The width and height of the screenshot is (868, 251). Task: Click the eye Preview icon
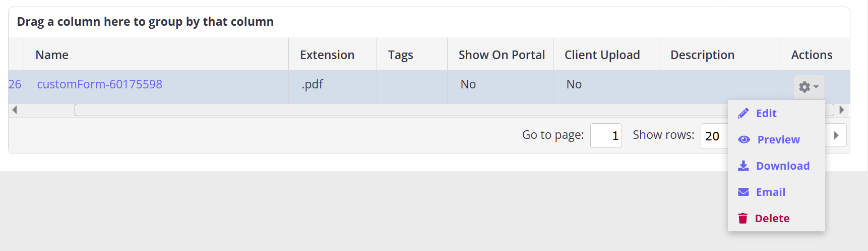click(744, 140)
